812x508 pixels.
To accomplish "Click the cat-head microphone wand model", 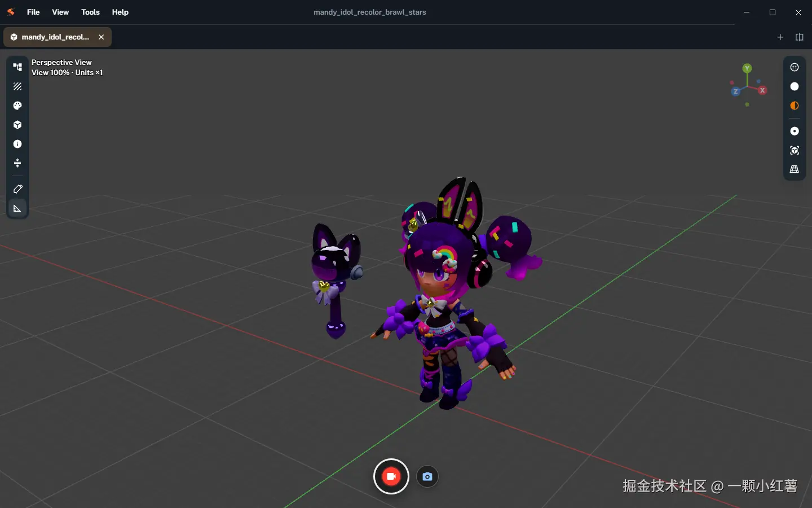I will (337, 281).
